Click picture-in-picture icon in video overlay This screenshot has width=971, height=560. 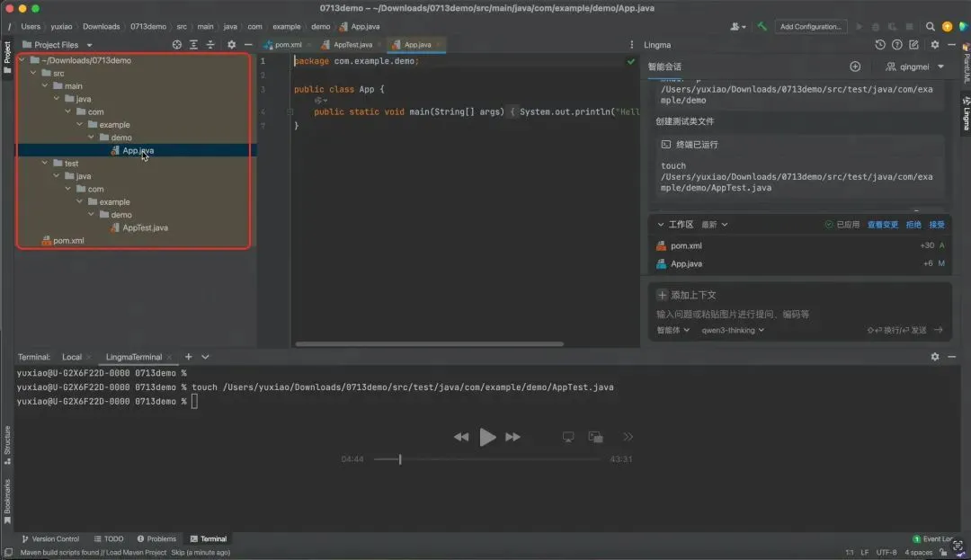click(596, 437)
